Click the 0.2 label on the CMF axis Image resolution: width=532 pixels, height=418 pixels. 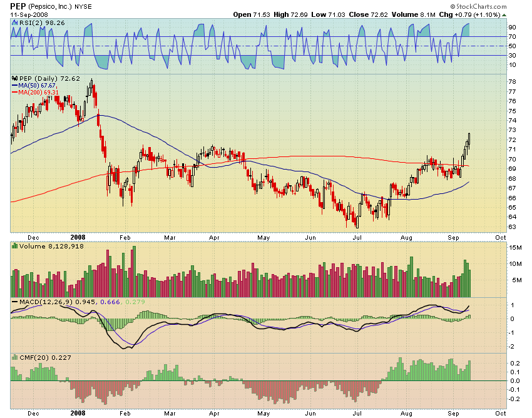coord(515,364)
